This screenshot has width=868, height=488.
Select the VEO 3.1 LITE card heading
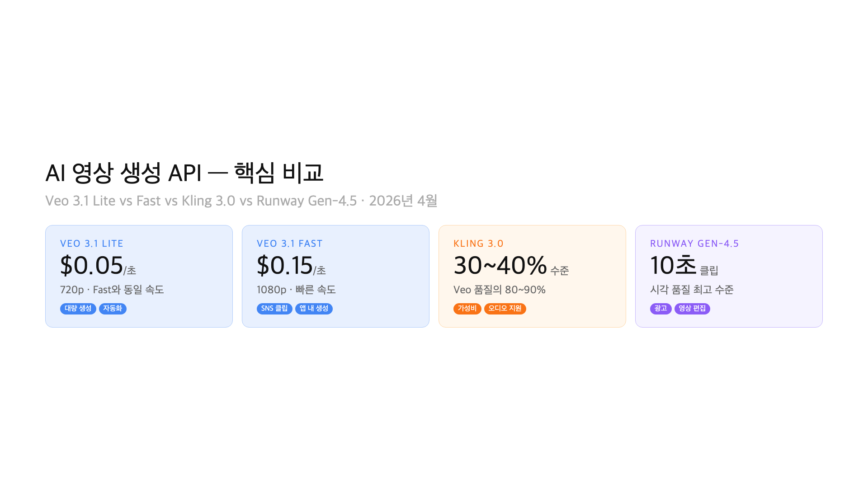coord(92,244)
